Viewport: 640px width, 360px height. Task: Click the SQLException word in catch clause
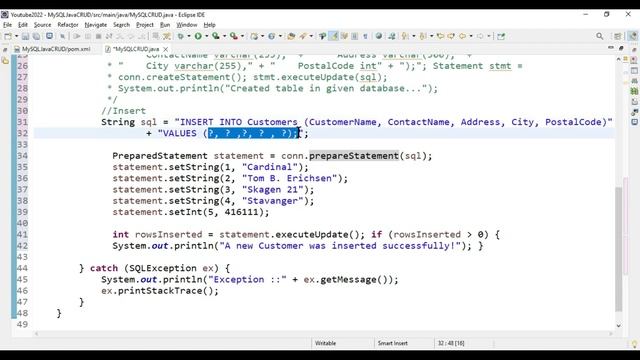(163, 268)
